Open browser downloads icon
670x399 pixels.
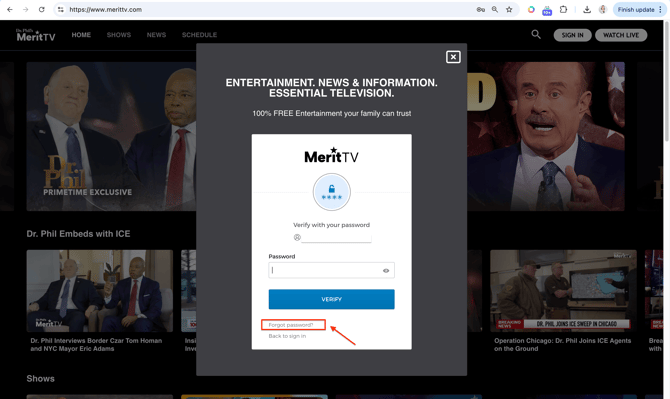point(587,9)
